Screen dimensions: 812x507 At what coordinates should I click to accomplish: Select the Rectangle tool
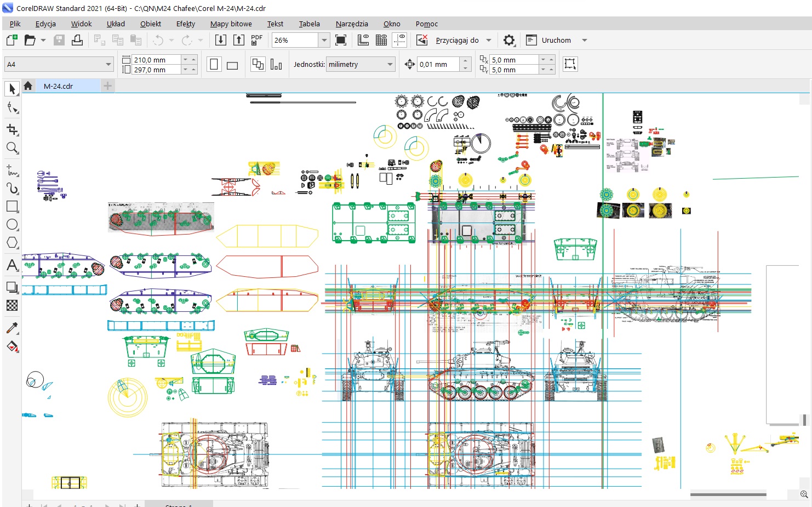12,207
